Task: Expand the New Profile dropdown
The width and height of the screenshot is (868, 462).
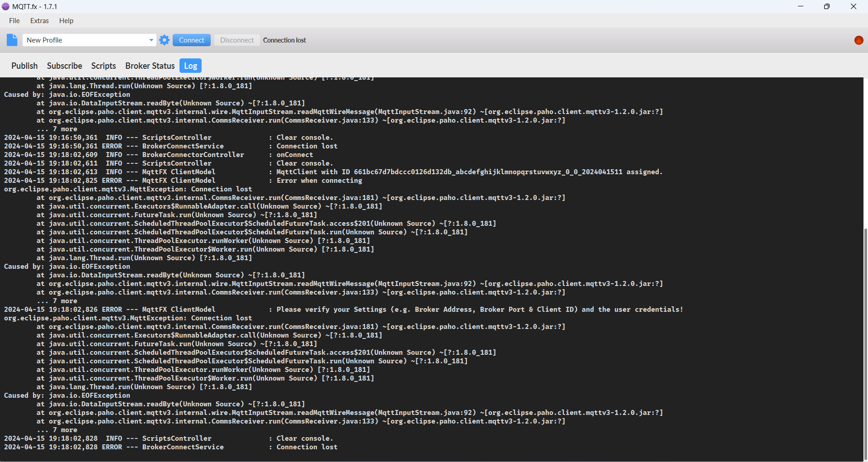Action: pyautogui.click(x=151, y=40)
